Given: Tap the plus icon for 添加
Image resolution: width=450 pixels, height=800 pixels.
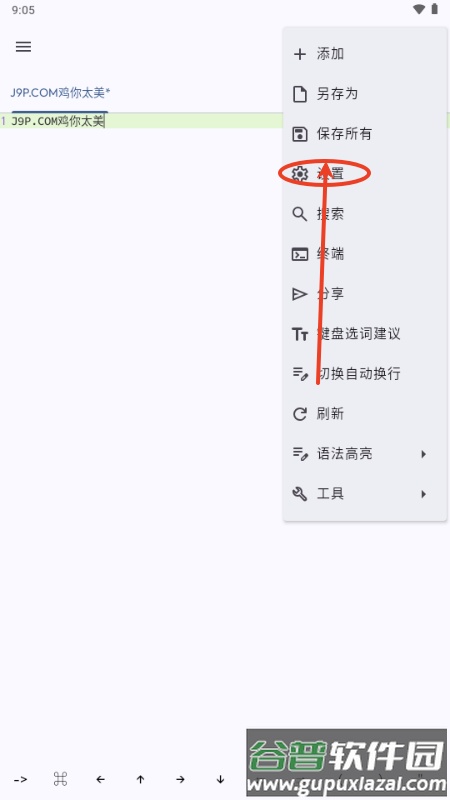Looking at the screenshot, I should coord(300,54).
